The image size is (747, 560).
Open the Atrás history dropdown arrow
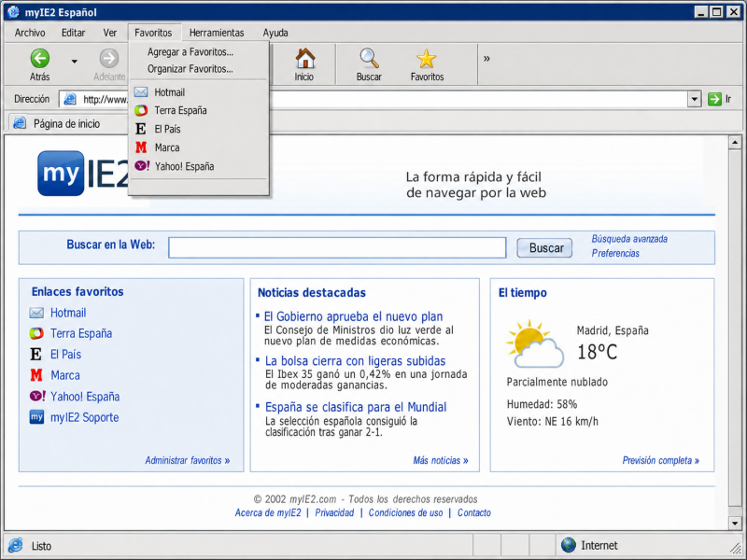[x=75, y=62]
